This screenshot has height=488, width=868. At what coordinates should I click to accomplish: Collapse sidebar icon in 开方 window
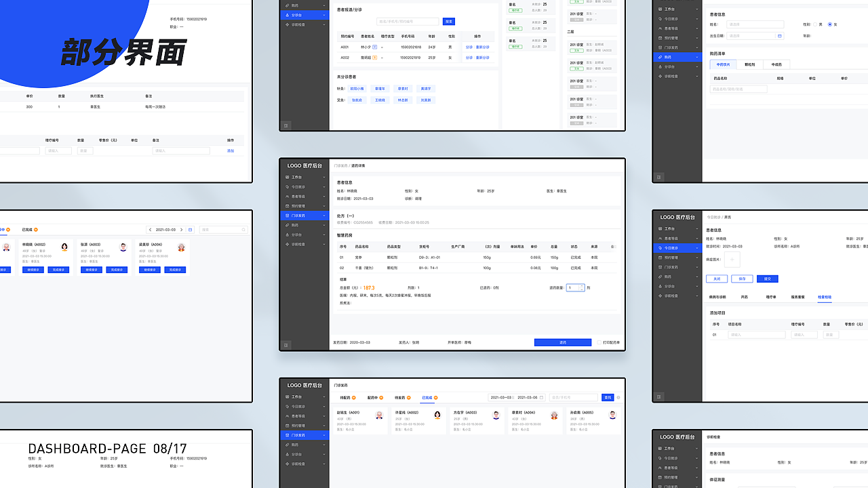(x=659, y=396)
